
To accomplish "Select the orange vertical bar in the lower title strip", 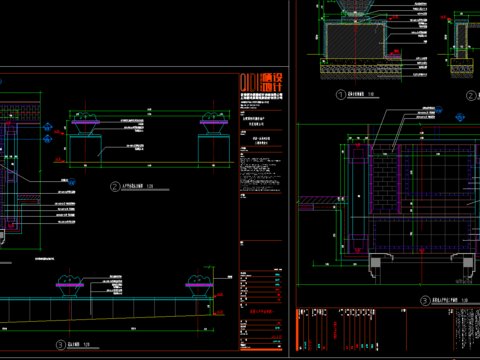I will (298, 330).
